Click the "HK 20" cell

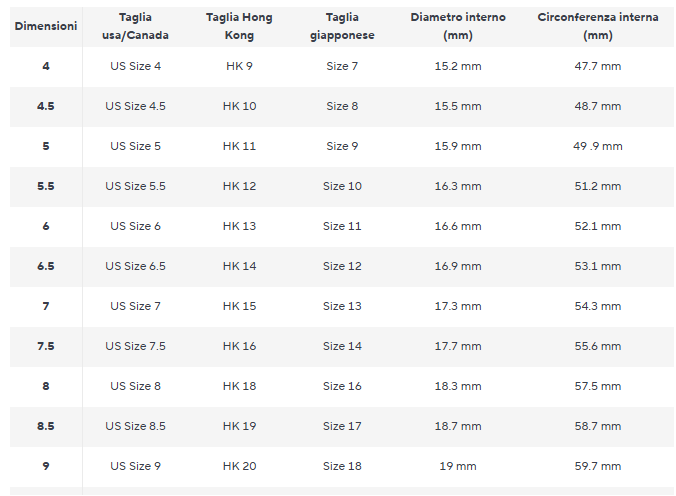point(239,466)
